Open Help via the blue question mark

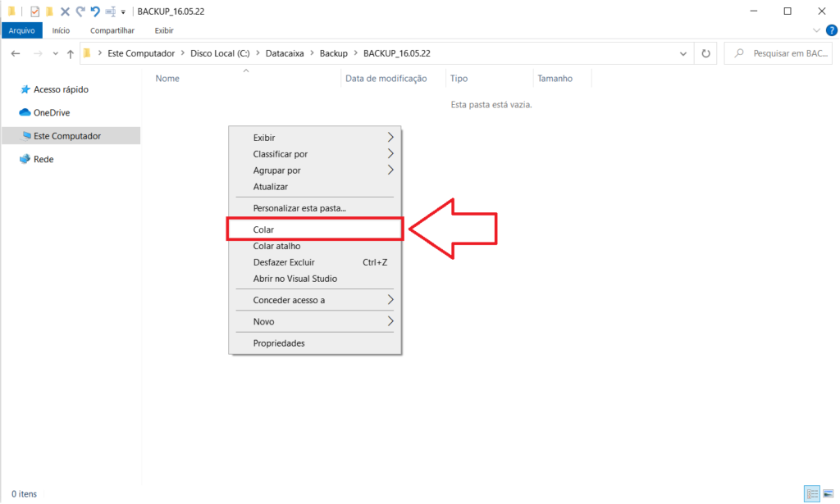point(829,30)
